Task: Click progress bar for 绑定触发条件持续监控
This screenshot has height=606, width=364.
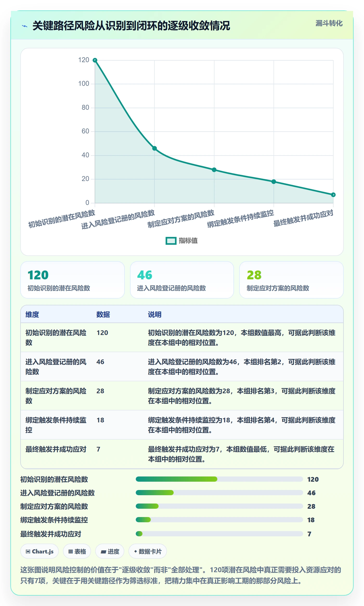Action: click(x=219, y=520)
